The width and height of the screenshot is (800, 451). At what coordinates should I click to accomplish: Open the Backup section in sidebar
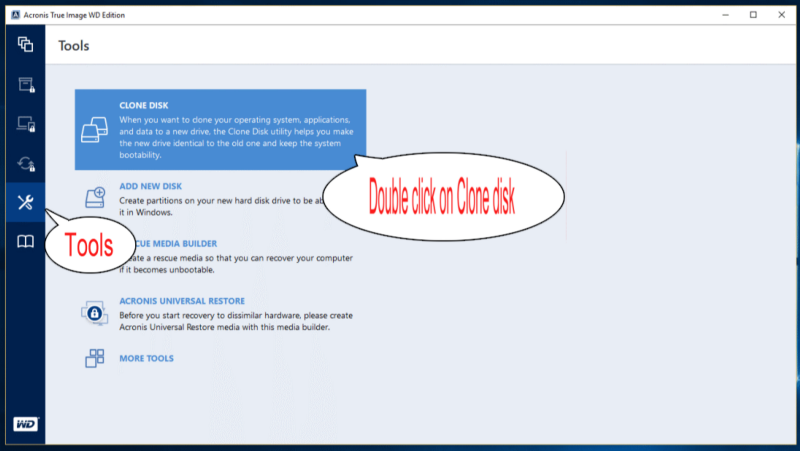coord(26,44)
